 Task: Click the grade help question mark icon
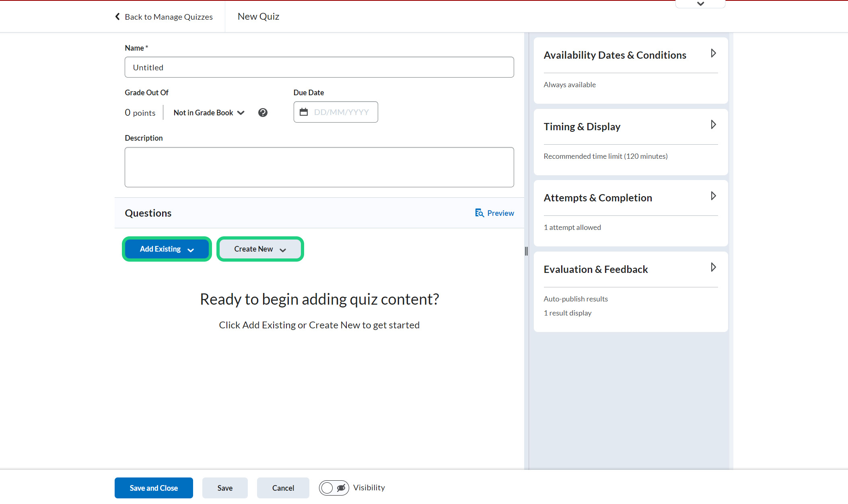pyautogui.click(x=263, y=113)
